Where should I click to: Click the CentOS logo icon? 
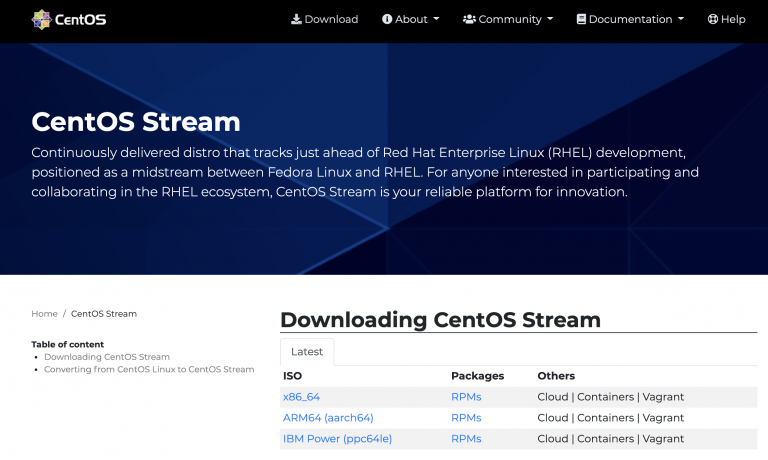[x=42, y=20]
